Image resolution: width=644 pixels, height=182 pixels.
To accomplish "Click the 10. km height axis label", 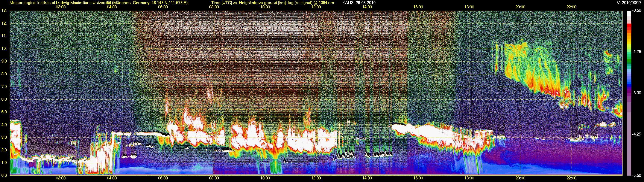I will click(x=4, y=49).
